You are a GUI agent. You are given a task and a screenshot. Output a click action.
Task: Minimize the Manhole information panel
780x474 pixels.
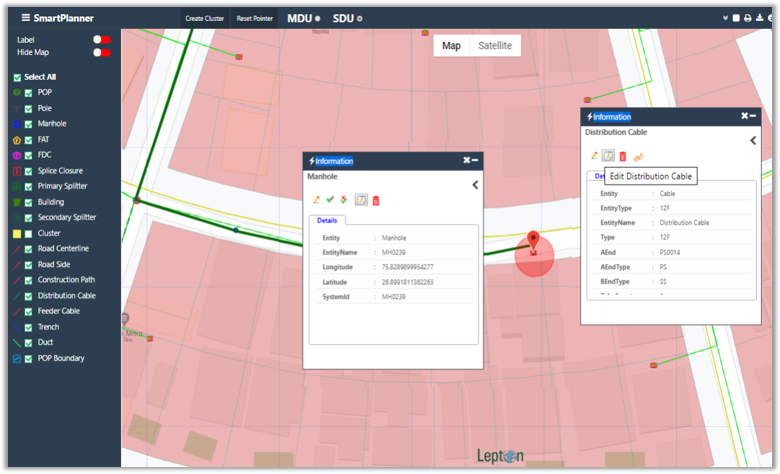click(x=475, y=160)
